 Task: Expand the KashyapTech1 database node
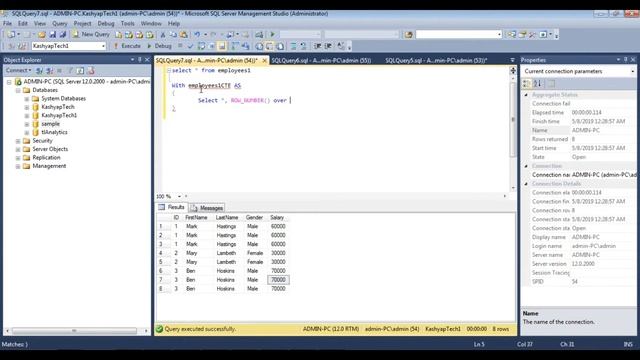(27, 116)
